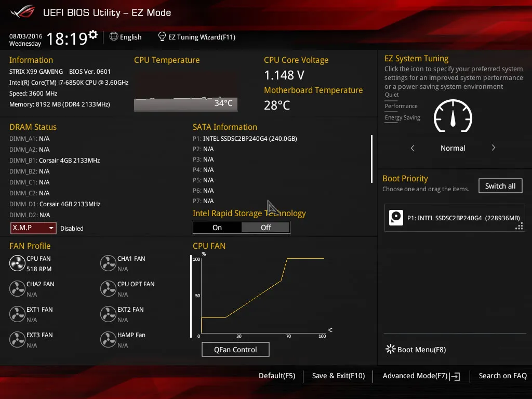Screen dimensions: 532x399
Task: Open Search on FAQ link
Action: (x=503, y=376)
